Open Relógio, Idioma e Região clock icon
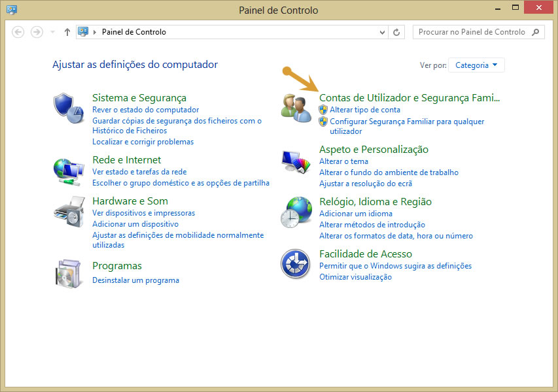This screenshot has height=392, width=558. (x=296, y=212)
